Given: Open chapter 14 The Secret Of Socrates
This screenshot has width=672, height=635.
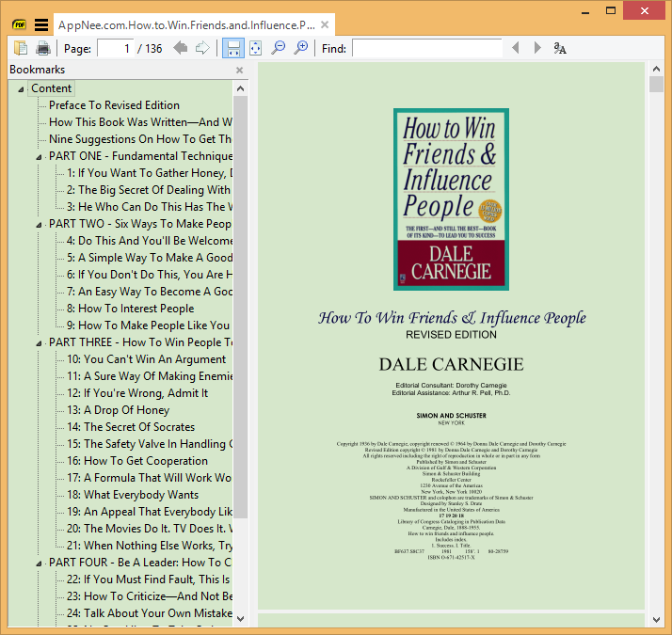Looking at the screenshot, I should click(131, 427).
